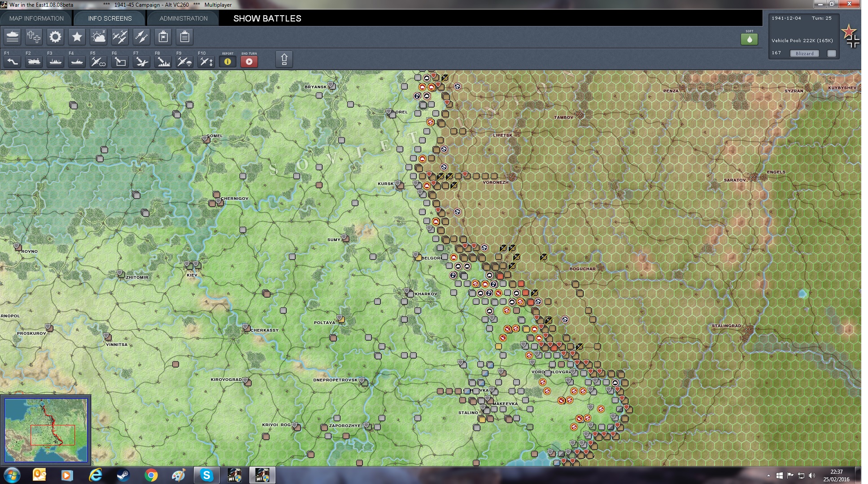868x484 pixels.
Task: Click the Turn: 25 indicator
Action: tap(821, 18)
